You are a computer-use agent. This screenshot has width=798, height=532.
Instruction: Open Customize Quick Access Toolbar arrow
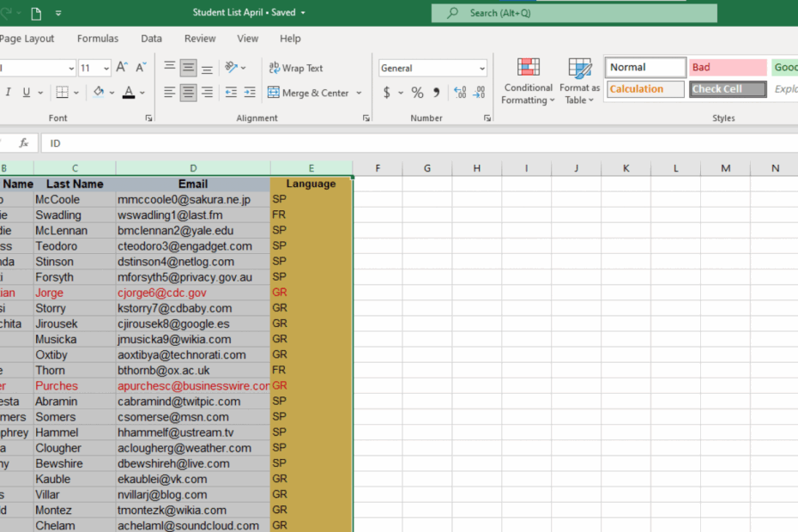(x=58, y=13)
